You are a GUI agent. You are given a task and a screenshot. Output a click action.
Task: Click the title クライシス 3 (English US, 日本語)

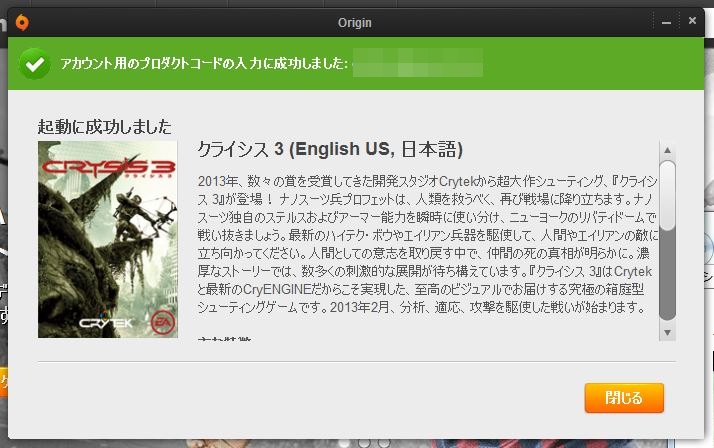tap(330, 149)
